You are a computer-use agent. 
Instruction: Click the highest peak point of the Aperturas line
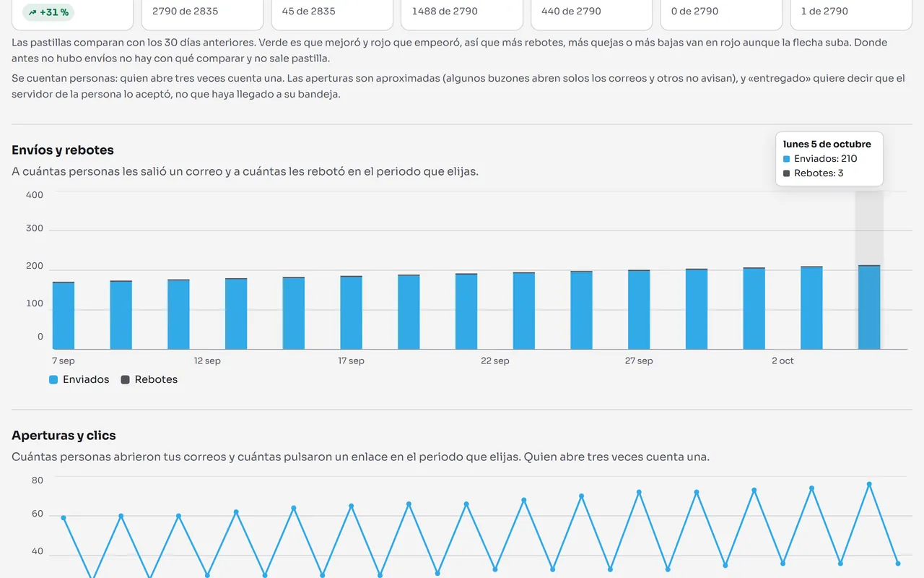tap(869, 484)
